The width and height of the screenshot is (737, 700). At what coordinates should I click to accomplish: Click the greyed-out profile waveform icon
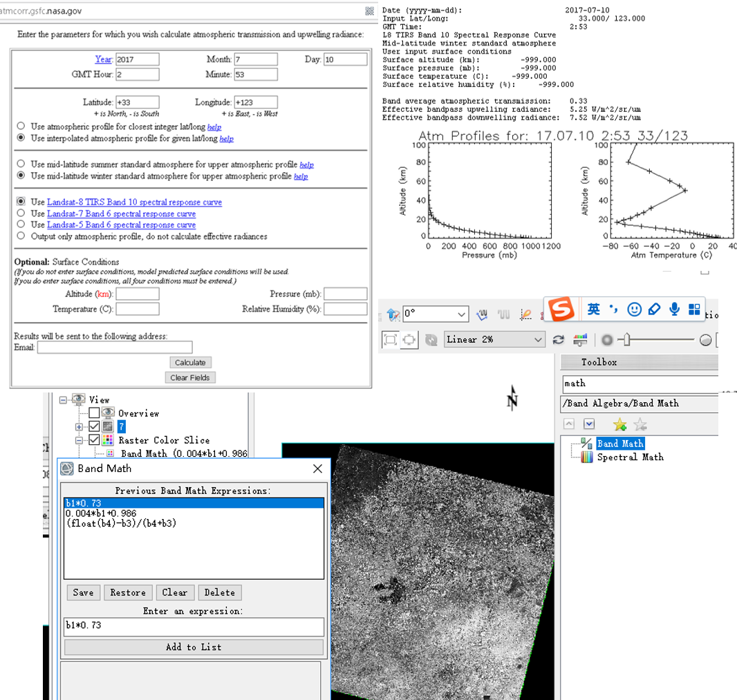point(504,314)
